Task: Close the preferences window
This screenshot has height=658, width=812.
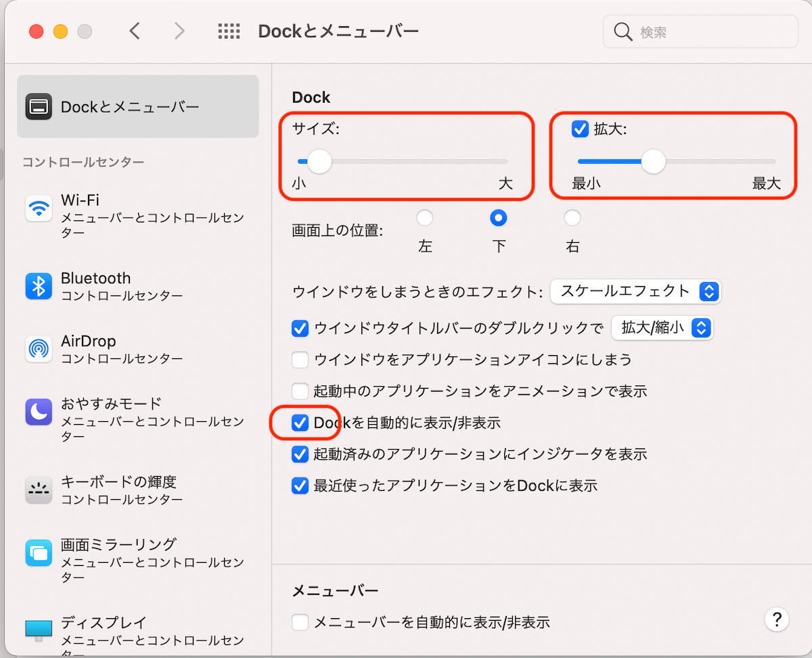Action: coord(36,31)
